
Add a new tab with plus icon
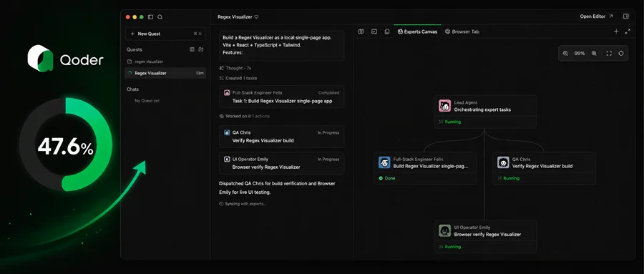(616, 31)
